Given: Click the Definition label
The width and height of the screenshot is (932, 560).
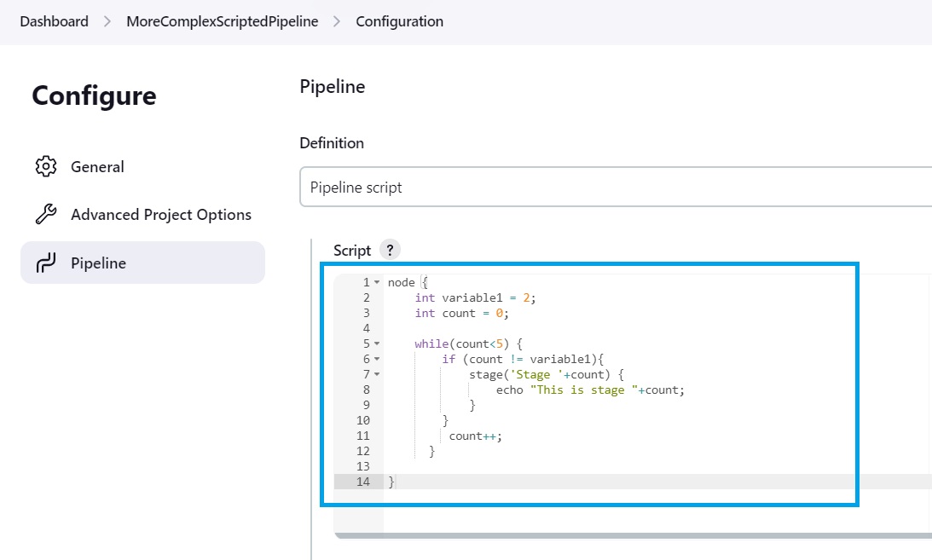Looking at the screenshot, I should pyautogui.click(x=332, y=143).
